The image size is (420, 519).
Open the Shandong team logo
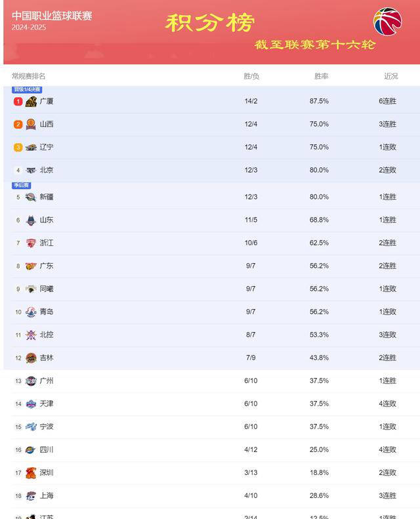click(31, 220)
